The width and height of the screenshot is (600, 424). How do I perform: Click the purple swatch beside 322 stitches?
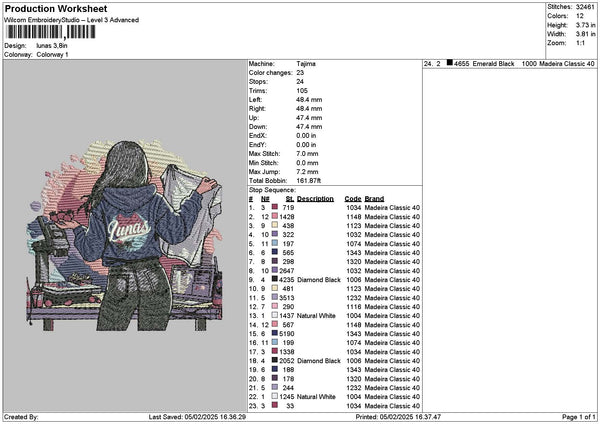point(275,234)
